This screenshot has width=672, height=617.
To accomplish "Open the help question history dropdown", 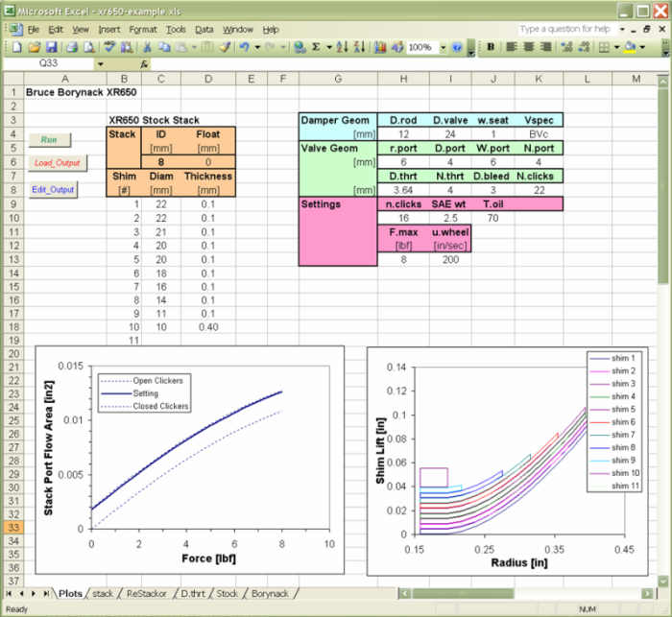I will coord(621,30).
